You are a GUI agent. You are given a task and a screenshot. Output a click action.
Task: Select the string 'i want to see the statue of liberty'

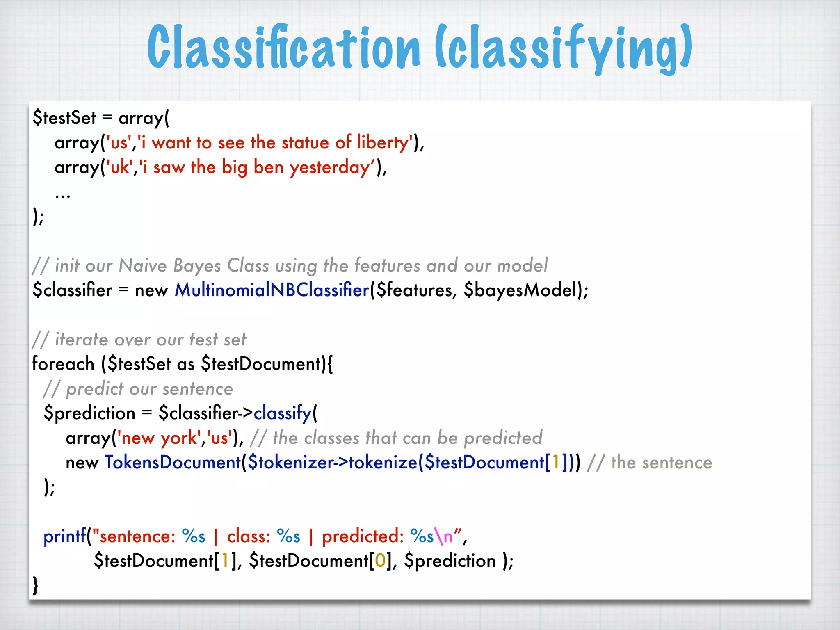pyautogui.click(x=275, y=143)
